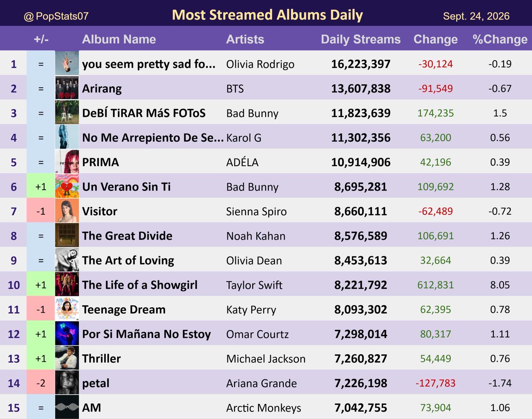Click artist name Omar Courtz

click(x=257, y=334)
